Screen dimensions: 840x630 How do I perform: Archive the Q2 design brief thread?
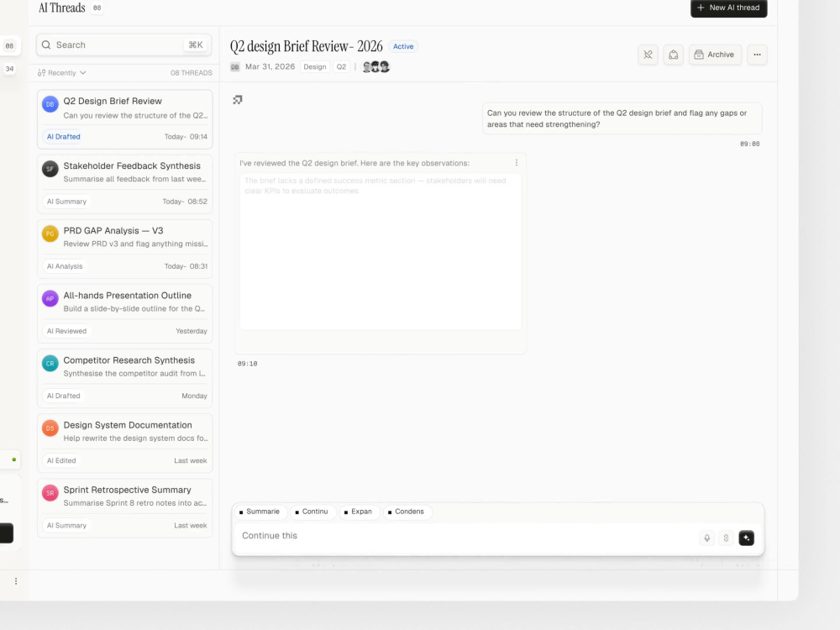click(715, 55)
